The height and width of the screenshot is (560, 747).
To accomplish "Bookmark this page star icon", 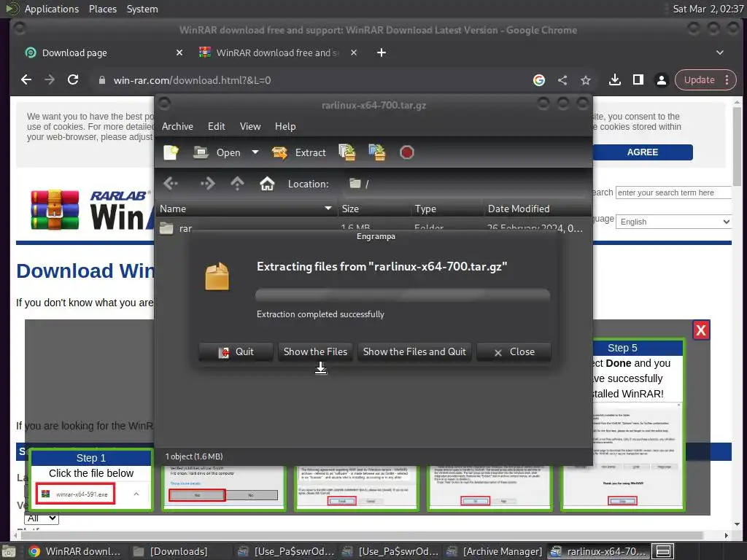I will coord(586,80).
